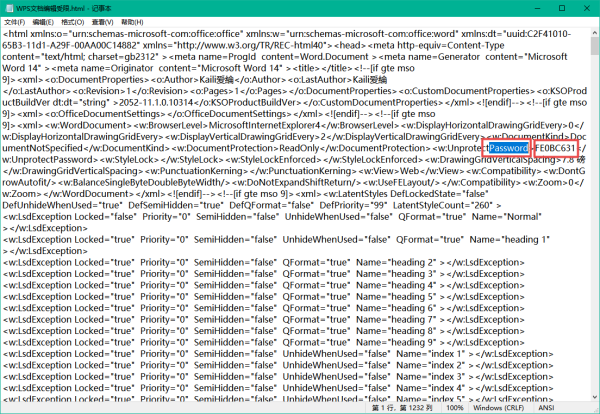Viewport: 600px width, 414px height.
Task: Open the 帮助(H) menu
Action: (132, 22)
